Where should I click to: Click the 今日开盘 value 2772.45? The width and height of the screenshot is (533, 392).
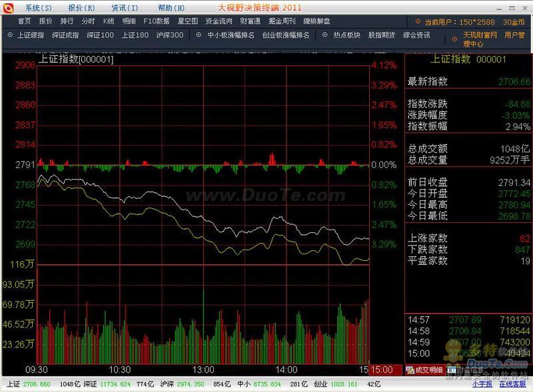coord(514,194)
